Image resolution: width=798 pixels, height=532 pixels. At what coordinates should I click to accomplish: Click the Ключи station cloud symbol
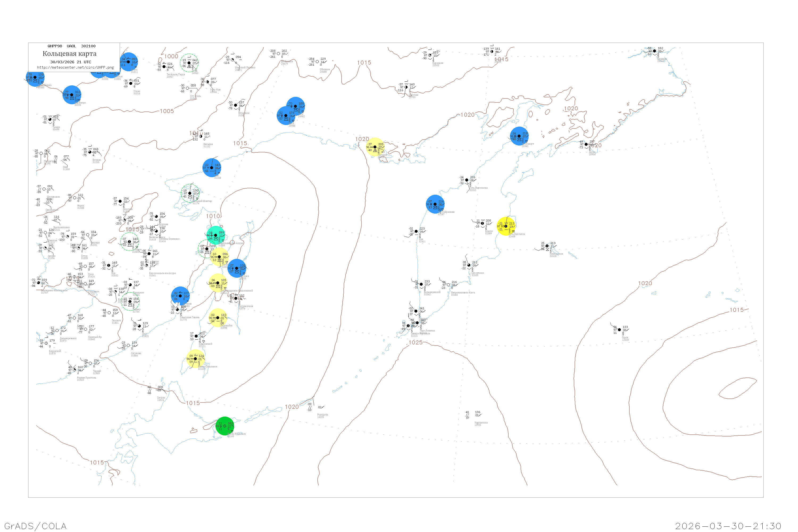tap(483, 223)
